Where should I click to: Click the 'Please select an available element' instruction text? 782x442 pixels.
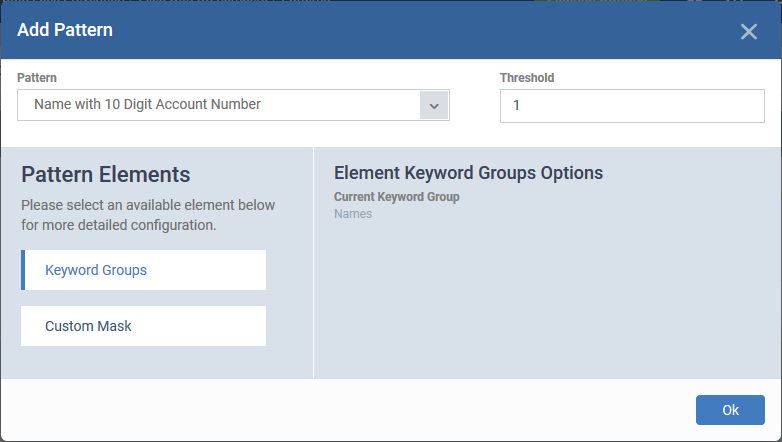click(x=148, y=215)
